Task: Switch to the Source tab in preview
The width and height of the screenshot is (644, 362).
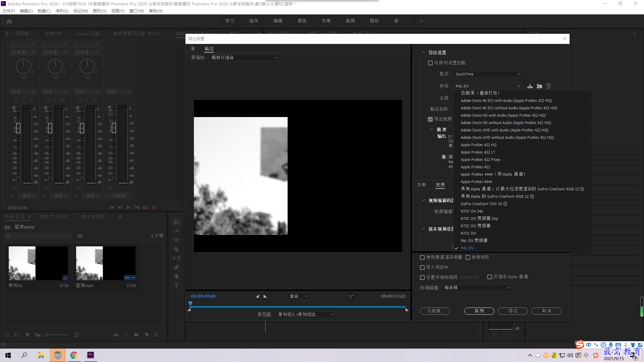Action: (x=193, y=49)
